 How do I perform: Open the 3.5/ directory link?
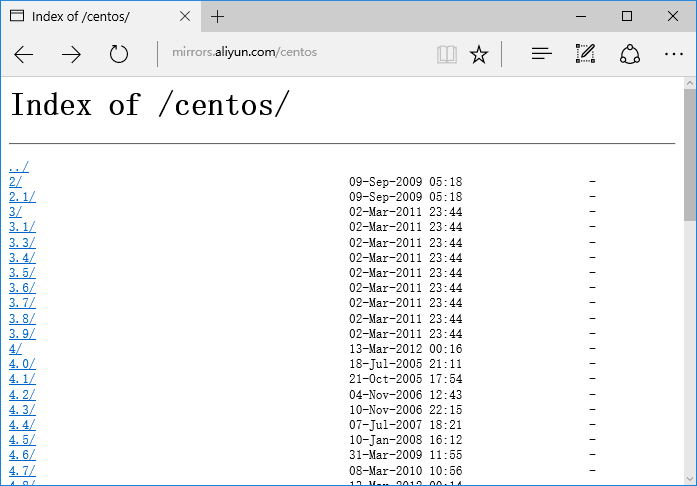22,272
